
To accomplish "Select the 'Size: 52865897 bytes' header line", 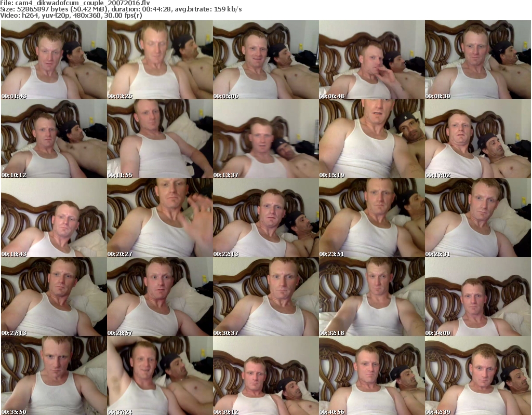I will click(x=121, y=9).
